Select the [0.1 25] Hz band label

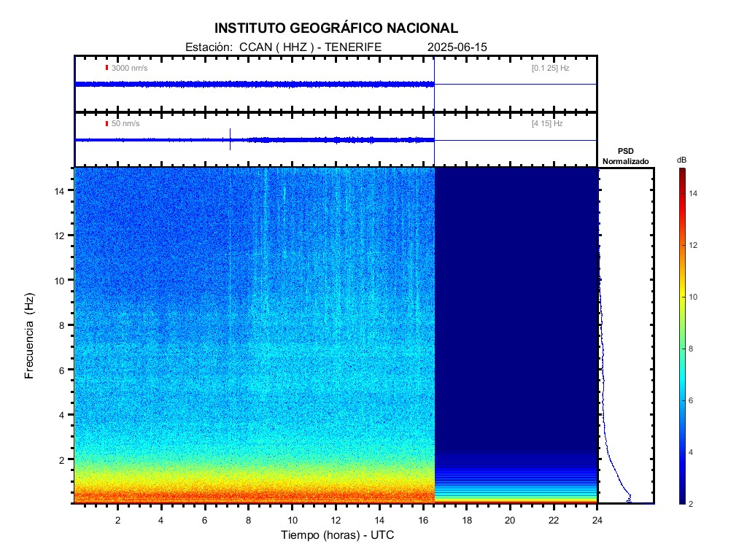[550, 68]
